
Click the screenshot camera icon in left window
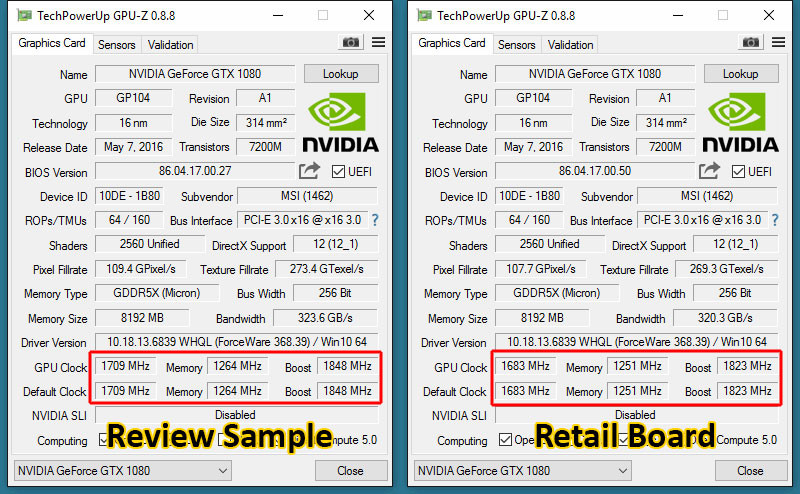pos(351,42)
